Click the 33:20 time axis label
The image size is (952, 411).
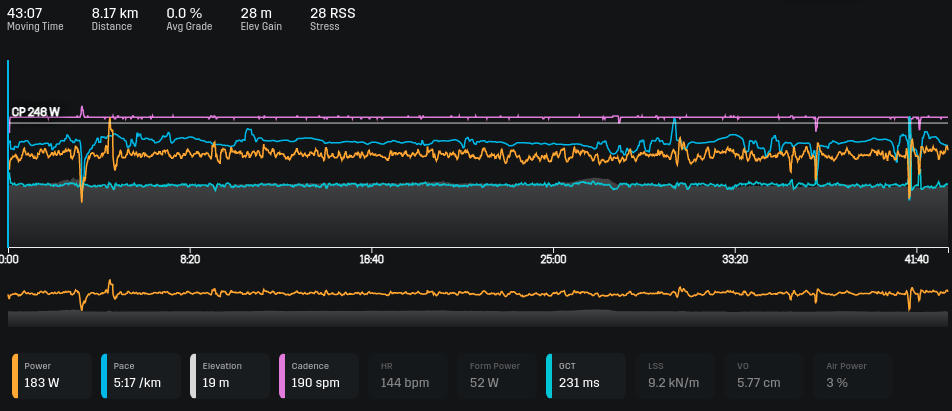pyautogui.click(x=734, y=259)
